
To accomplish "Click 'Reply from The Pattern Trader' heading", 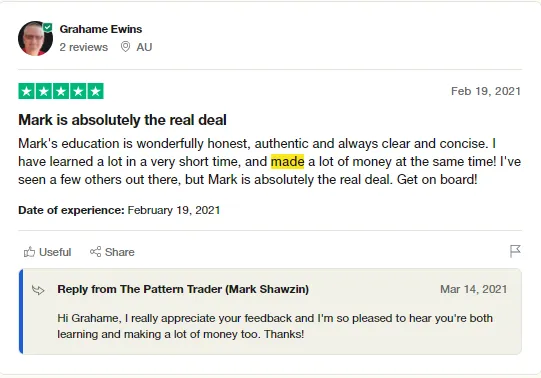I will [183, 289].
